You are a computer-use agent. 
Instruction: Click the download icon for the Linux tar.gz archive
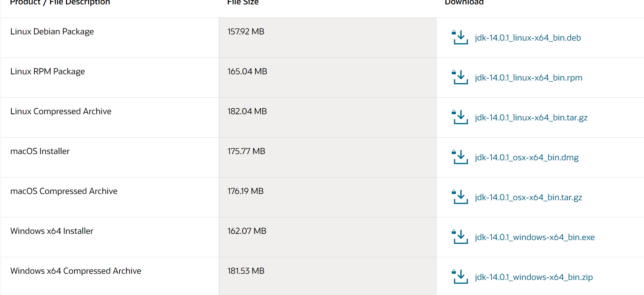[460, 117]
